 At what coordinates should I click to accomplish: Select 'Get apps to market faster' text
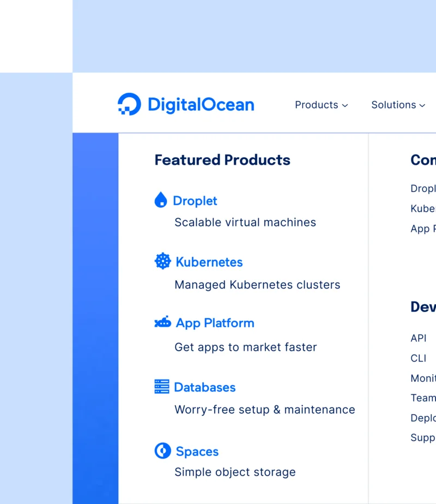[246, 347]
